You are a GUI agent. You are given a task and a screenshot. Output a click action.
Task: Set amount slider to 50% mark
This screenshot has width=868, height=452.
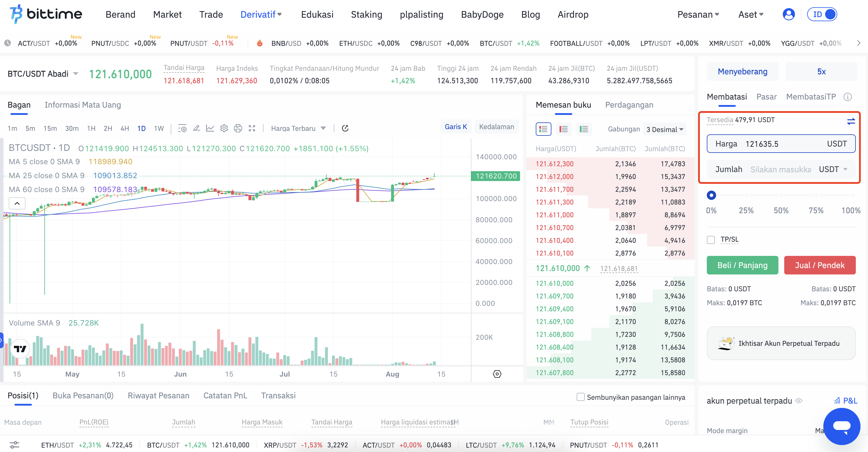(781, 195)
